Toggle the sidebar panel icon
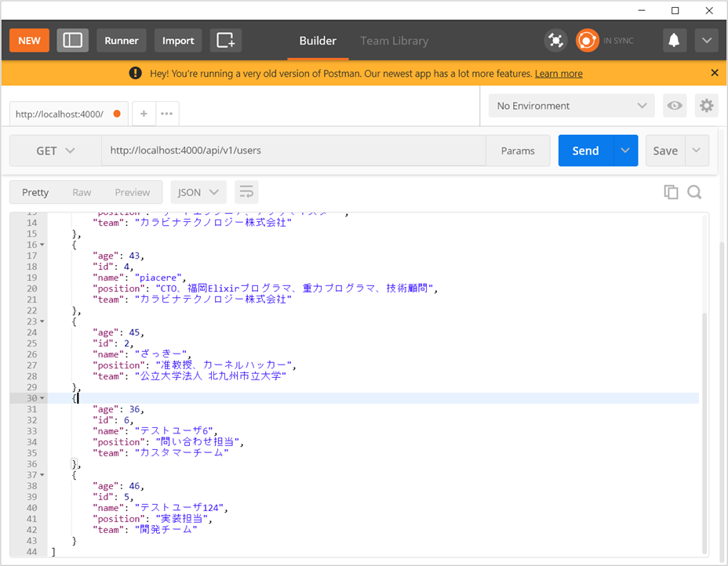Screen dimensions: 728x566 click(x=72, y=40)
